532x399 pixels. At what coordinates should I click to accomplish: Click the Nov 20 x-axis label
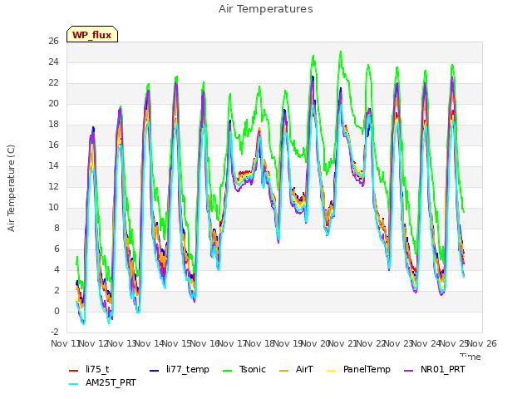tap(316, 343)
